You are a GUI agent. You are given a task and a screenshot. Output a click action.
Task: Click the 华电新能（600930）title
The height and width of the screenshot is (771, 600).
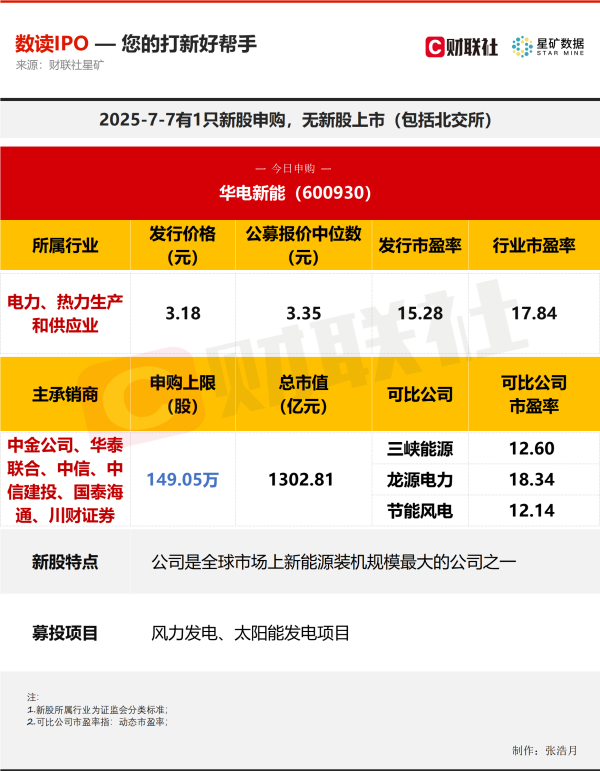click(295, 193)
